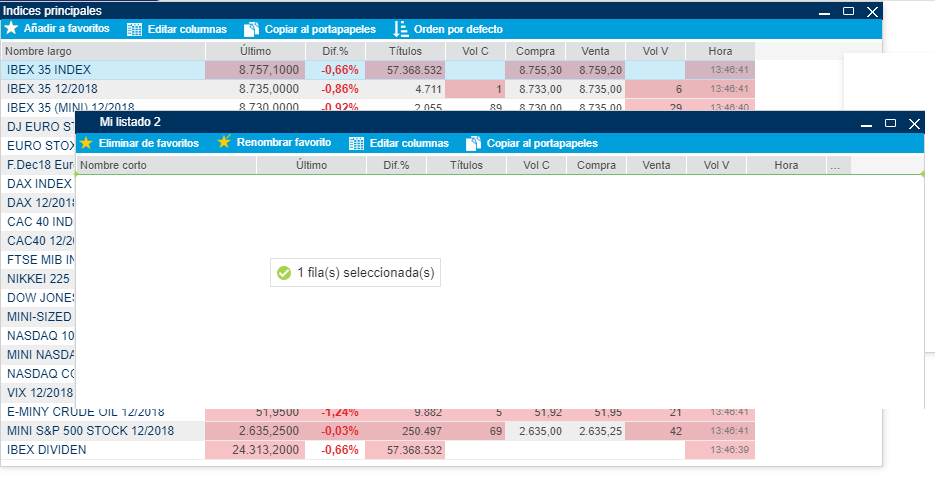Select the VIX 12/2018 row

tap(39, 393)
